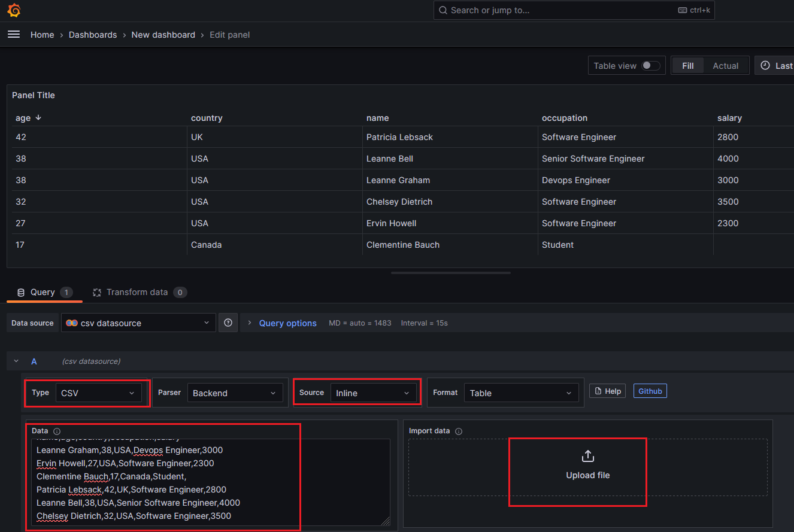Viewport: 794px width, 532px height.
Task: Select the Actual display option
Action: coord(726,66)
